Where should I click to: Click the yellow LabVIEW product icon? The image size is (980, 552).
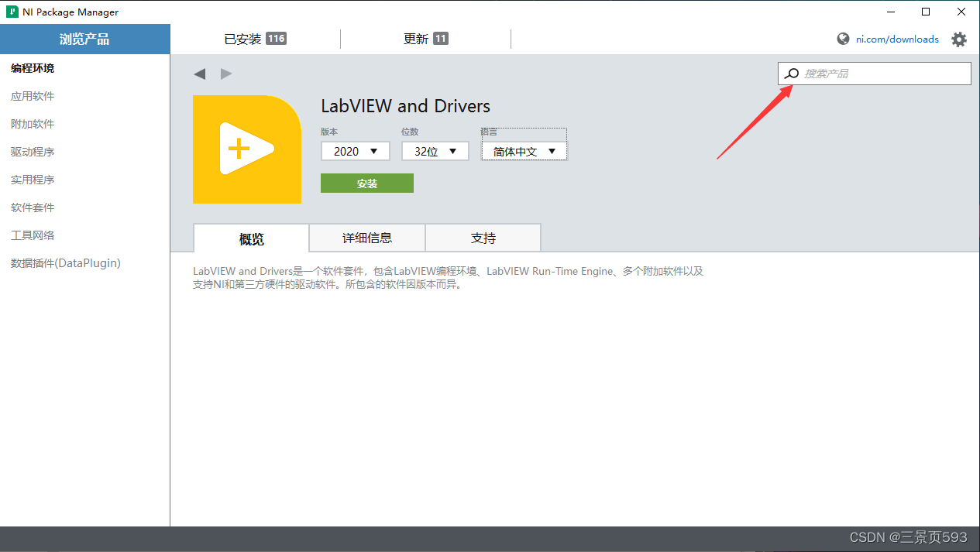tap(247, 149)
